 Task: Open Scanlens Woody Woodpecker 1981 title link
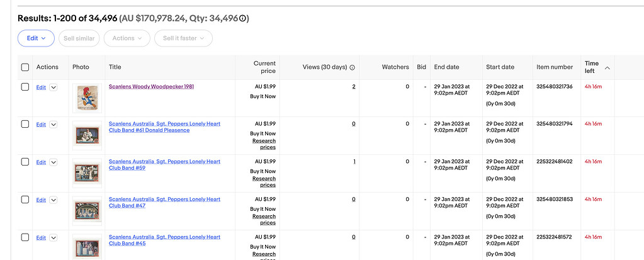(151, 87)
